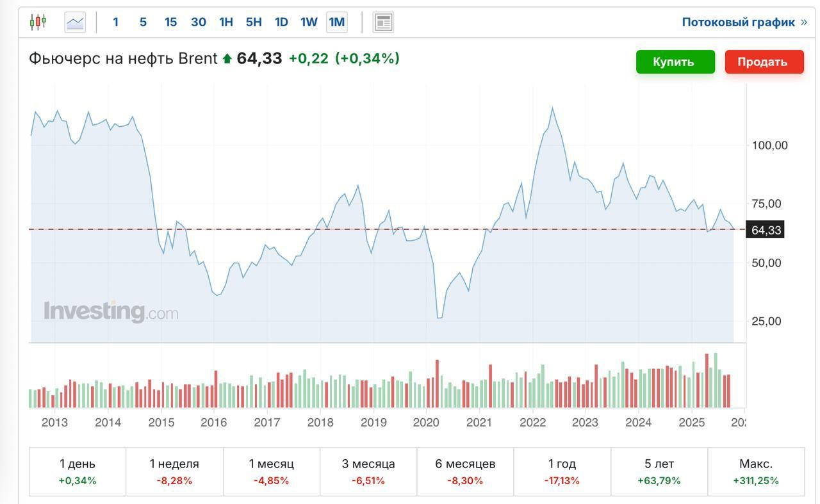Switch to candlestick chart type

[38, 22]
